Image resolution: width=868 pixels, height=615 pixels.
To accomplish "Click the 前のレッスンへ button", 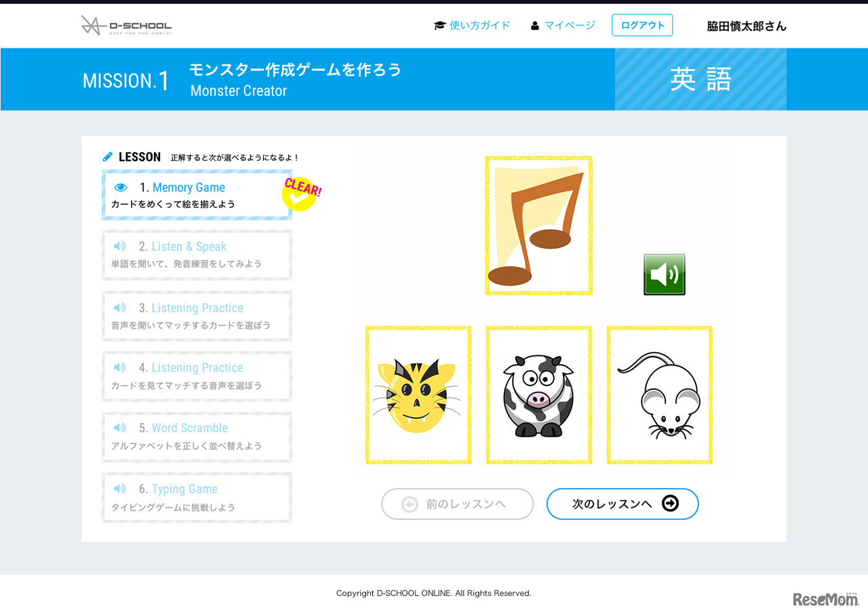I will 457,504.
